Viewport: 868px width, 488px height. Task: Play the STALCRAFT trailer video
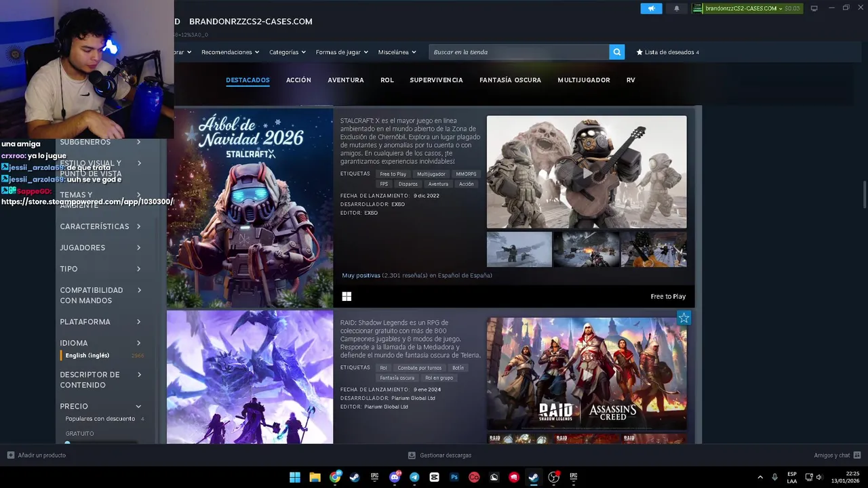pyautogui.click(x=587, y=172)
